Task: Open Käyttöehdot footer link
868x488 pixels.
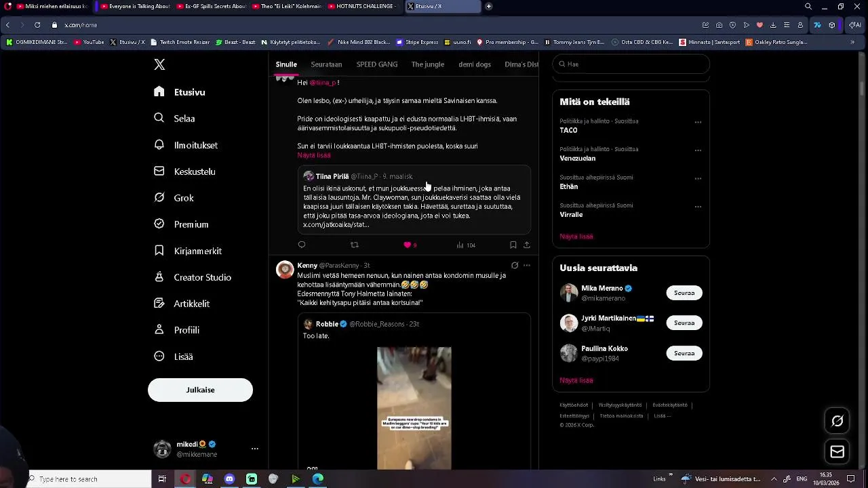Action: [574, 405]
